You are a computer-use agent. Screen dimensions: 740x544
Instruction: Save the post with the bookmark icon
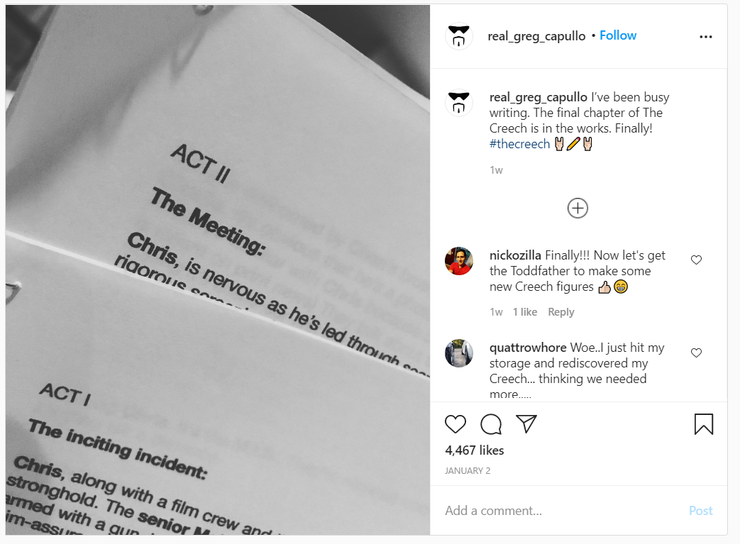pyautogui.click(x=703, y=424)
